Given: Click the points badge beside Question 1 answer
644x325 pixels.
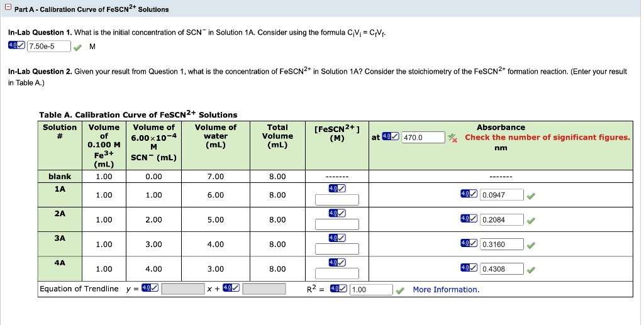Looking at the screenshot, I should point(16,45).
